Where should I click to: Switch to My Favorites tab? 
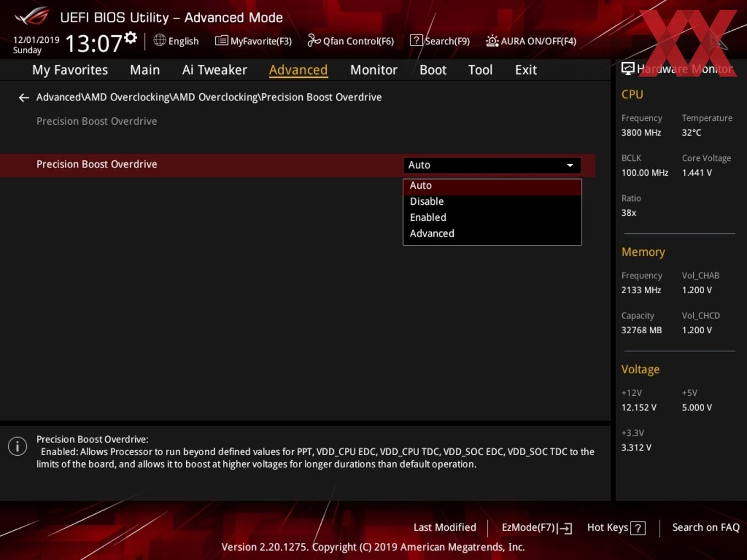point(70,70)
